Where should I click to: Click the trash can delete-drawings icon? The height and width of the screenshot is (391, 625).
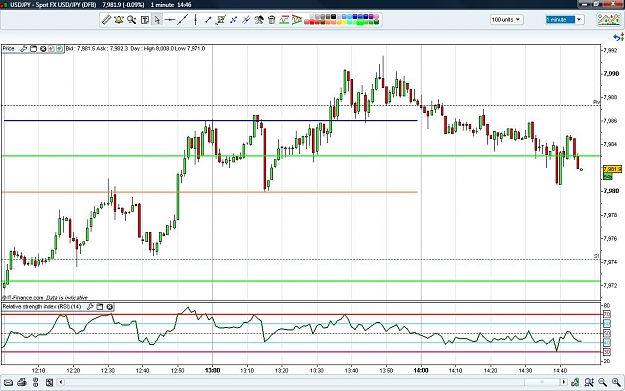point(272,20)
